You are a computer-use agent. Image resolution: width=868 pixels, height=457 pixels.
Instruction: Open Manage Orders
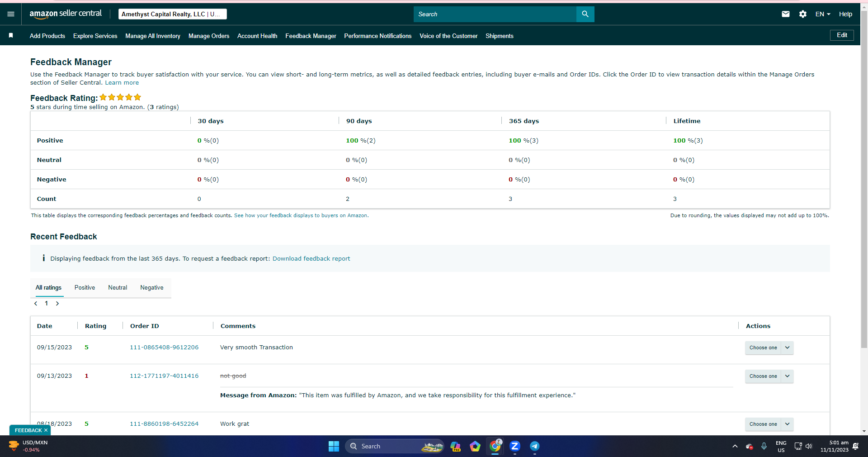click(x=209, y=36)
